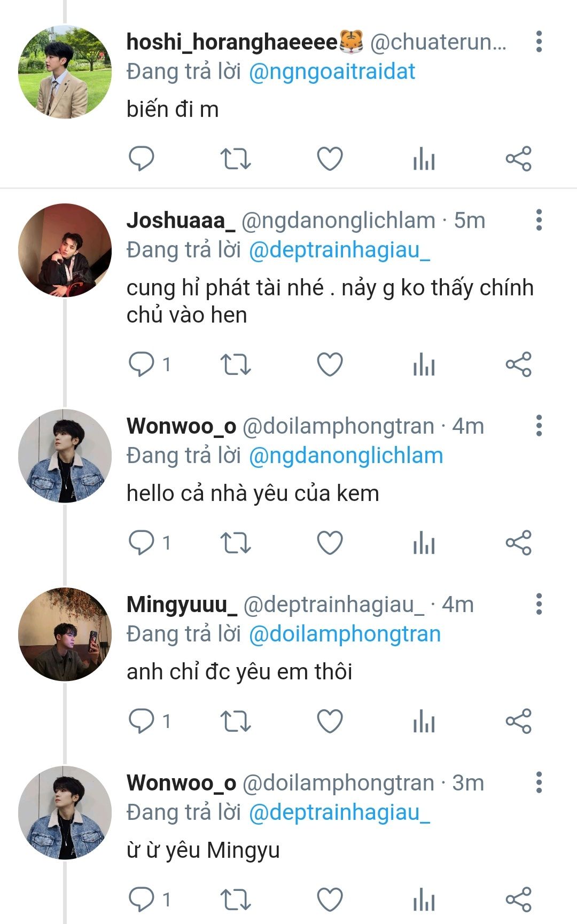
Task: Open more options menu on Joshuaaa_'s tweet
Action: (539, 220)
